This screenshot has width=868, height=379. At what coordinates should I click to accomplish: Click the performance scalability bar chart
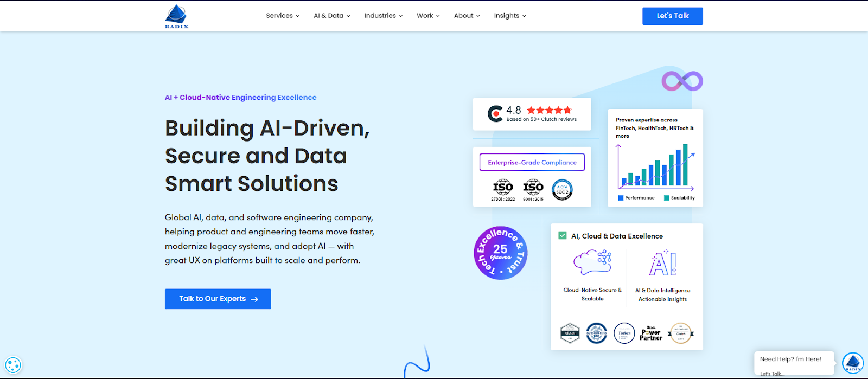[655, 167]
